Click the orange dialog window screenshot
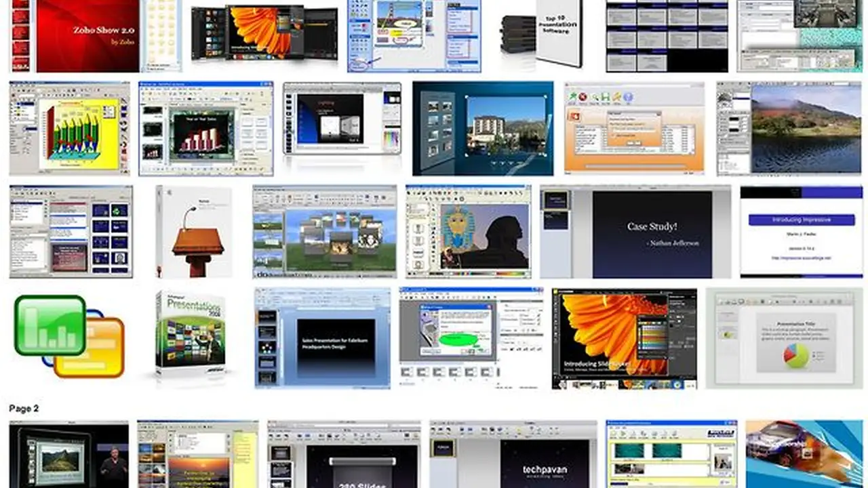The width and height of the screenshot is (868, 488). 634,129
